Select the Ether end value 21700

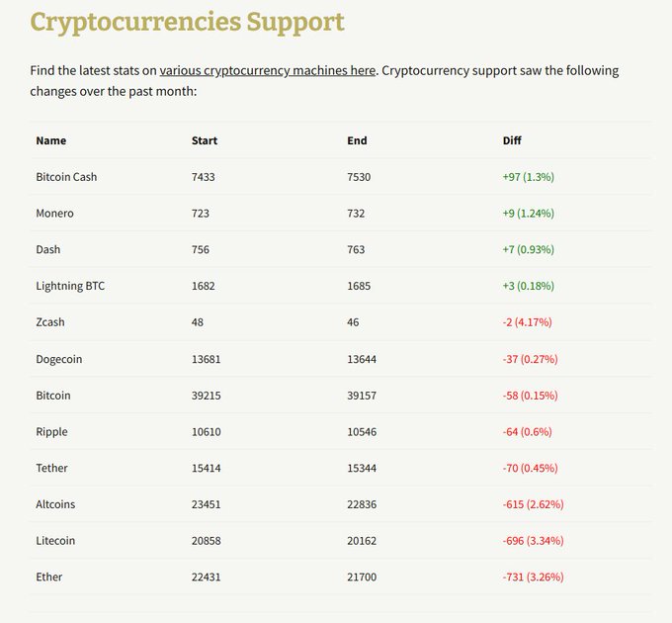(362, 577)
